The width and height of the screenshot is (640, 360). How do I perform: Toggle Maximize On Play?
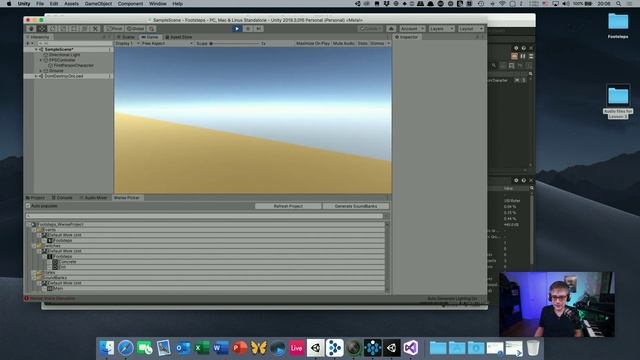(313, 43)
